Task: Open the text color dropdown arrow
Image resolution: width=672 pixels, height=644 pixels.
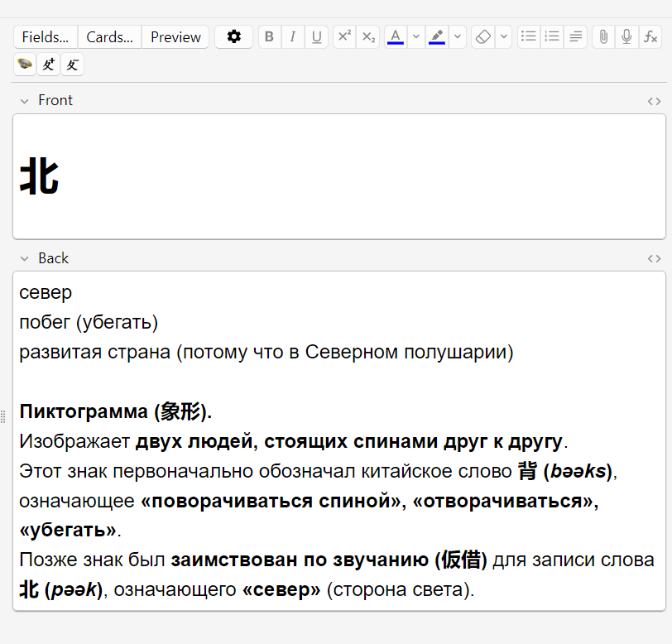Action: [x=415, y=37]
